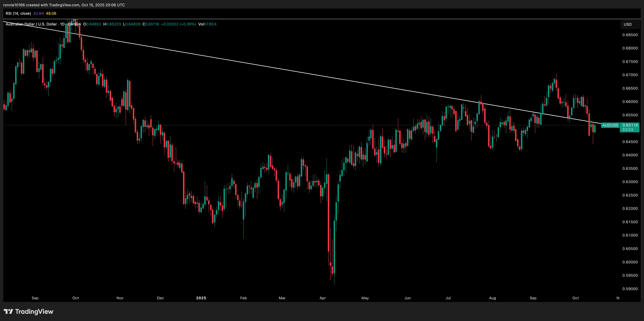Click the 1D timeframe label in the header
This screenshot has height=321, width=644.
pos(62,24)
